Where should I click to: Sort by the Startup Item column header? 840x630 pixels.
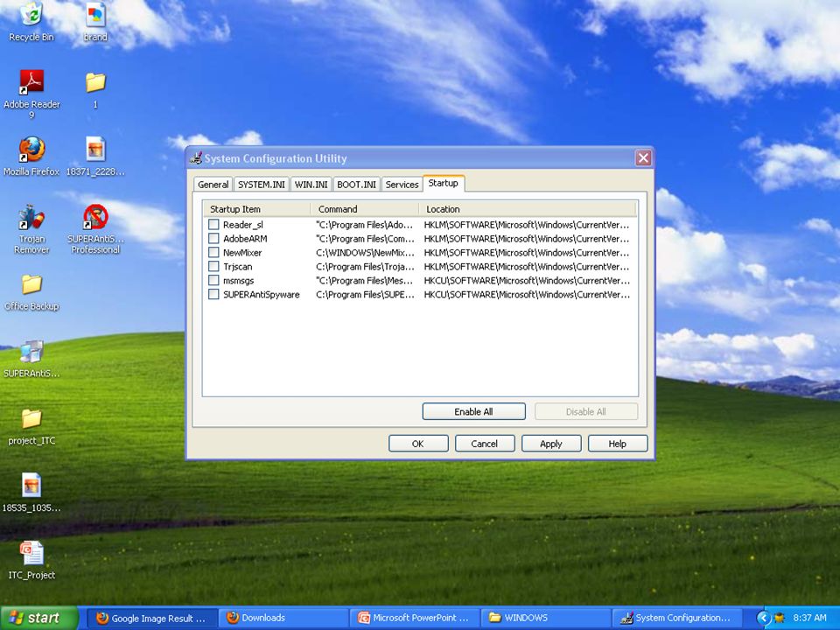coord(257,209)
